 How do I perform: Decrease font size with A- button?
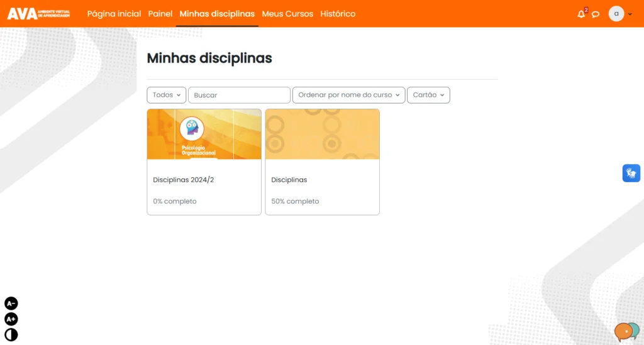pos(11,303)
